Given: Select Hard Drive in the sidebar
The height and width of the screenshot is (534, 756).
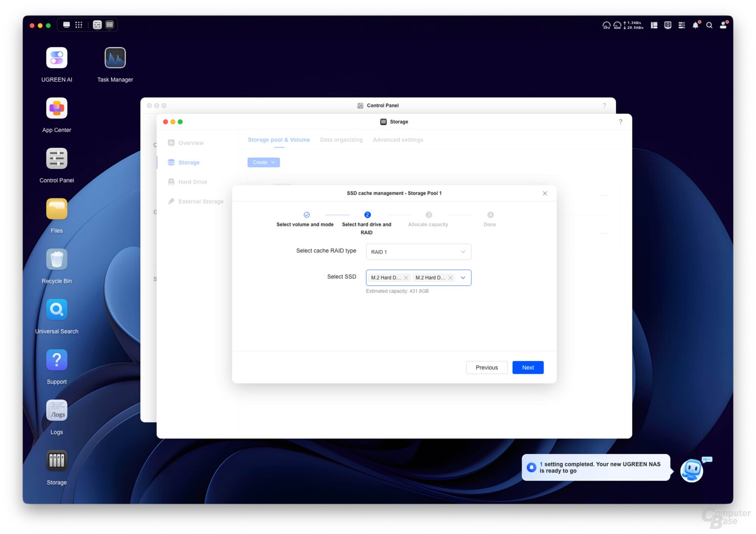Looking at the screenshot, I should pos(188,182).
